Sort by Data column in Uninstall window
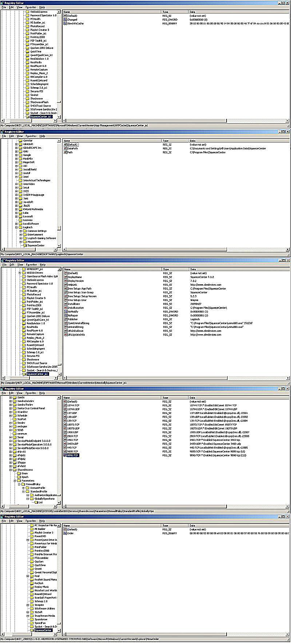 click(239, 269)
